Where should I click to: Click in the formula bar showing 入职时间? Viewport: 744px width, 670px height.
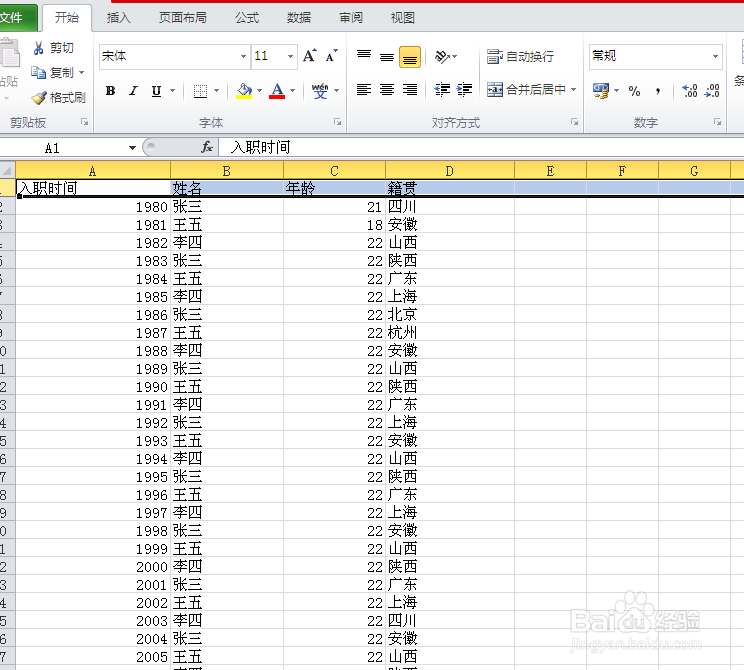pyautogui.click(x=481, y=147)
